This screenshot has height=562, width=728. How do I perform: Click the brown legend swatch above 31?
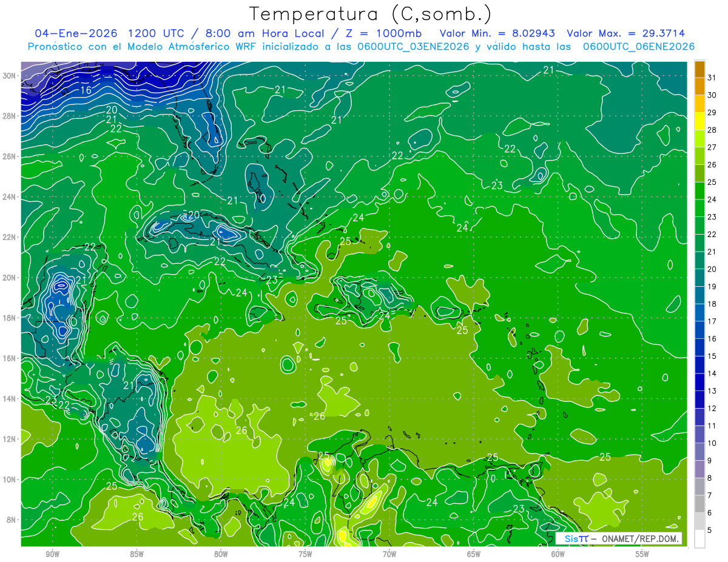(x=699, y=69)
